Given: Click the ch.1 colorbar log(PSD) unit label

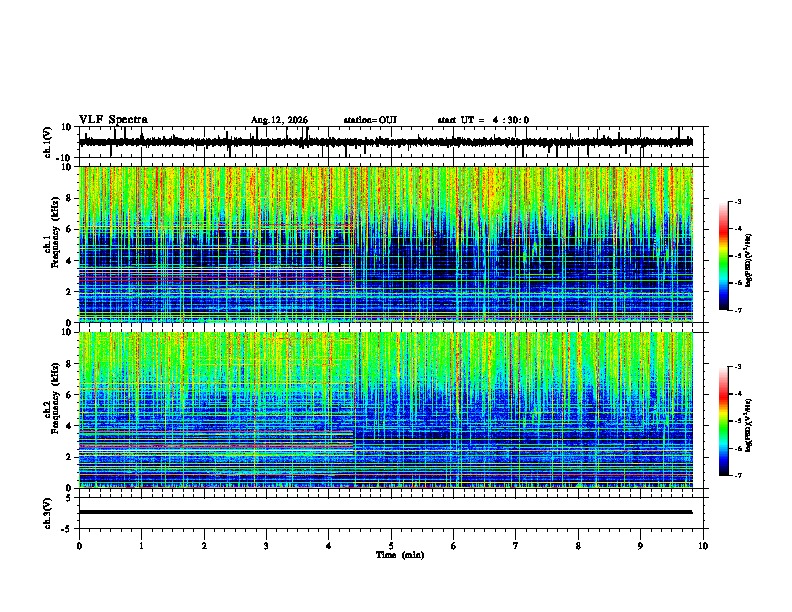Looking at the screenshot, I should [x=749, y=260].
